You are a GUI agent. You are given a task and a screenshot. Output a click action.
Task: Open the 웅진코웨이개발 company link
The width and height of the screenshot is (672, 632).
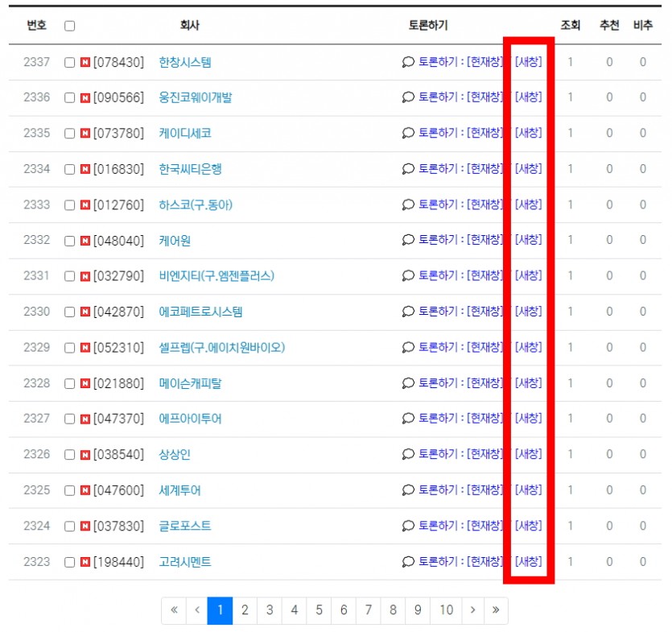195,97
